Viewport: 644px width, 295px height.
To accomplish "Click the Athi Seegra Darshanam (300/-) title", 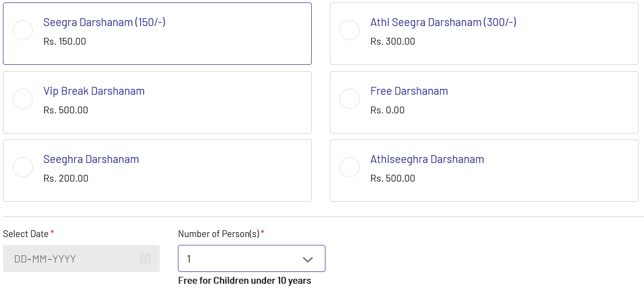I will pos(444,22).
